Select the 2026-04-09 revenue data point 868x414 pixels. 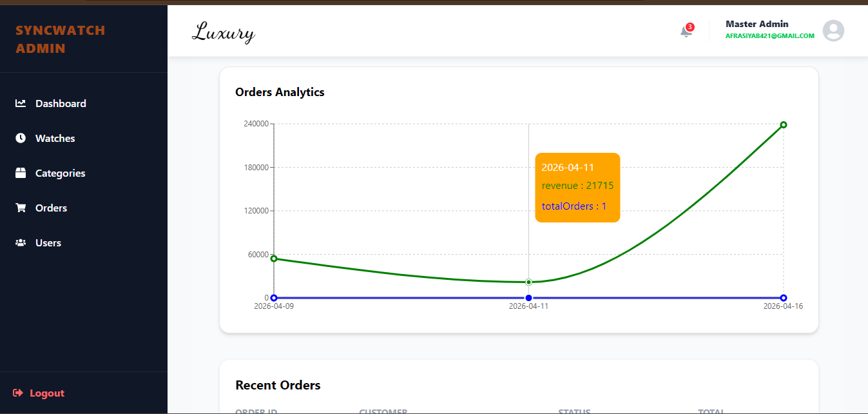click(274, 259)
